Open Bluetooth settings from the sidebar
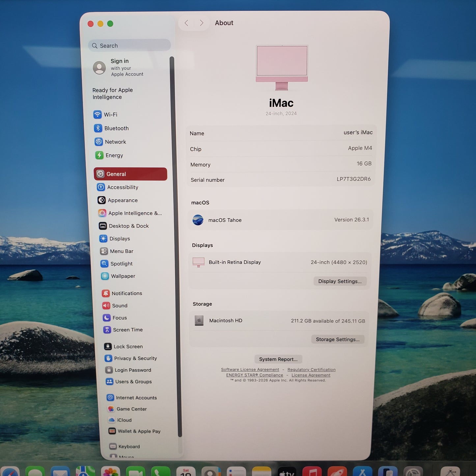Screen dimensions: 476x476 116,128
